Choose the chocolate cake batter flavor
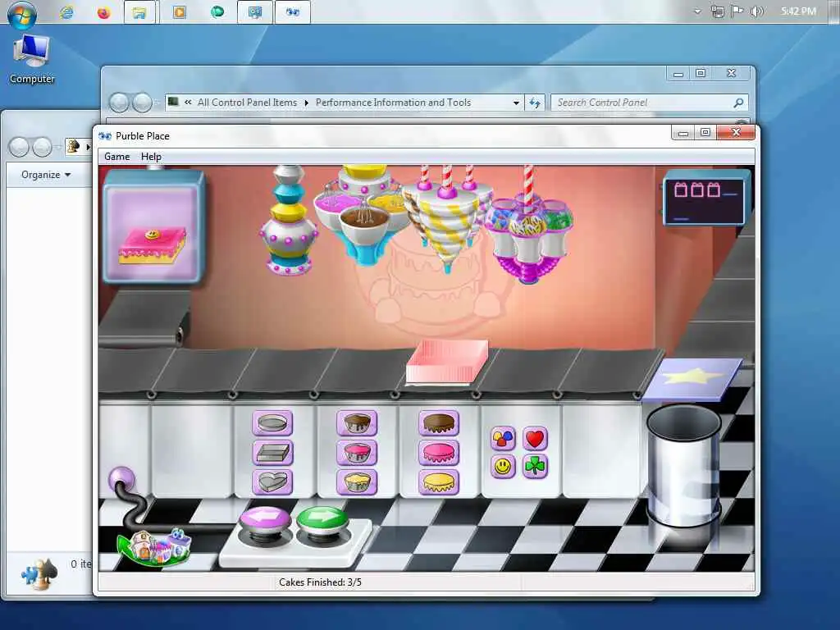 tap(357, 423)
